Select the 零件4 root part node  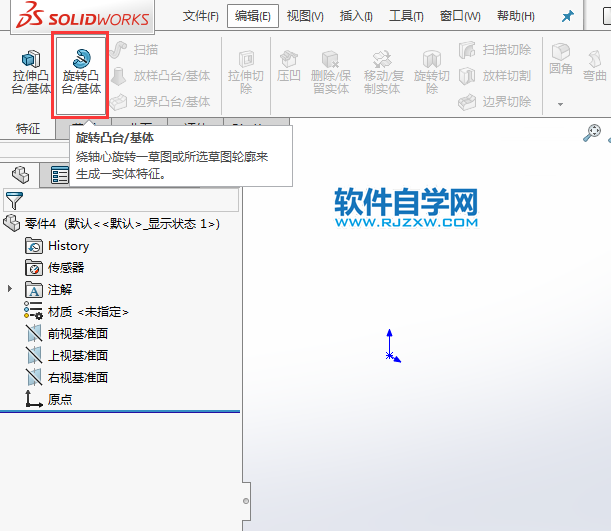point(111,224)
